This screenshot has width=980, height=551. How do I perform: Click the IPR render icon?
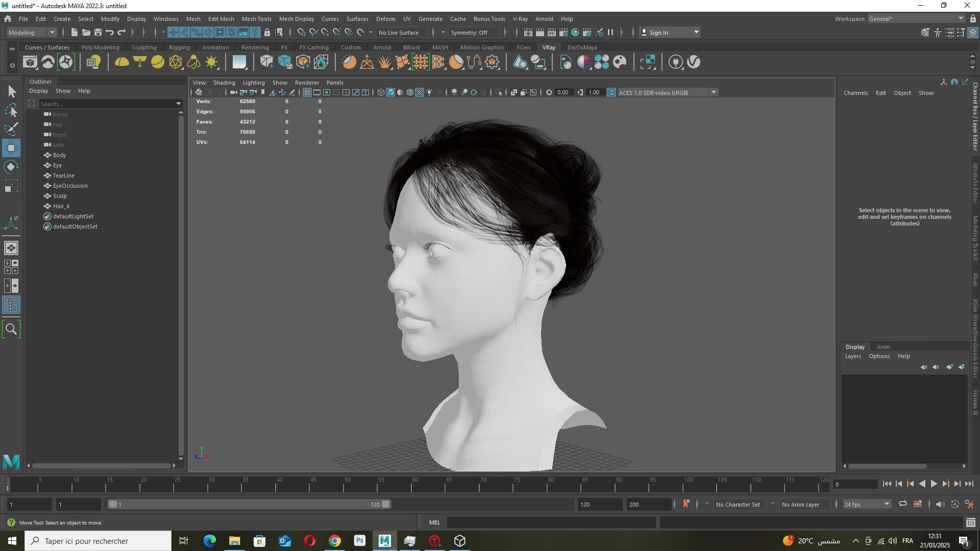coord(552,33)
